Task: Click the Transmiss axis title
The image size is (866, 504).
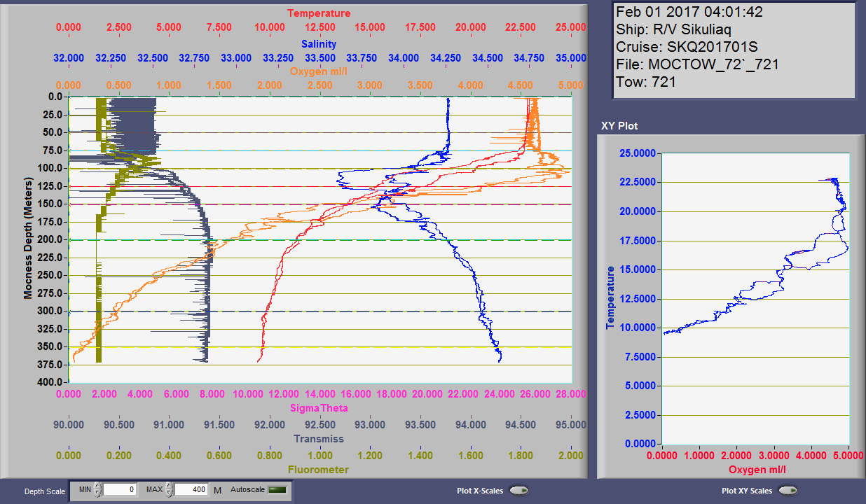Action: (319, 439)
